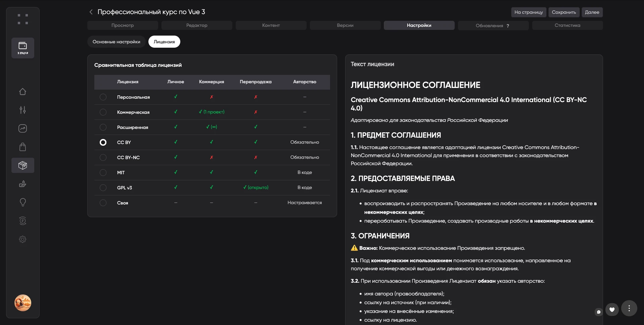Click the user avatar thumbnail in sidebar

point(22,303)
